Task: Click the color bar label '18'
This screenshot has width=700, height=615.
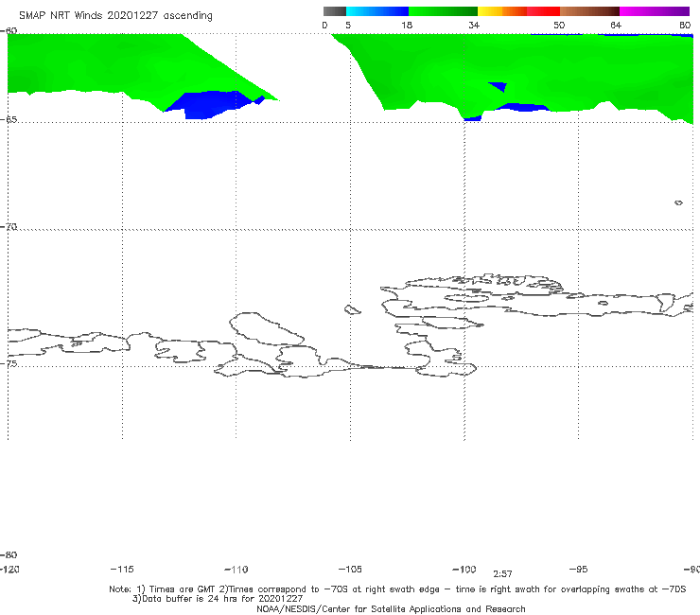Action: pos(407,25)
